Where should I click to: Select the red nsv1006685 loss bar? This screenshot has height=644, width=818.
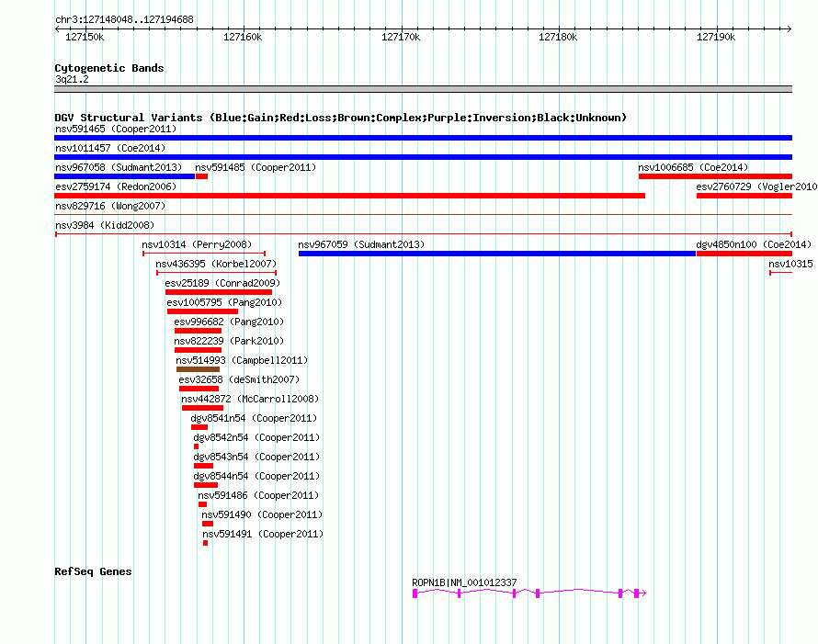(715, 176)
